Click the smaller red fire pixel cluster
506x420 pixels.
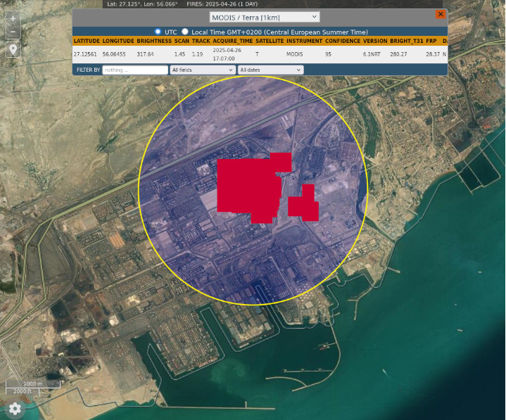304,205
